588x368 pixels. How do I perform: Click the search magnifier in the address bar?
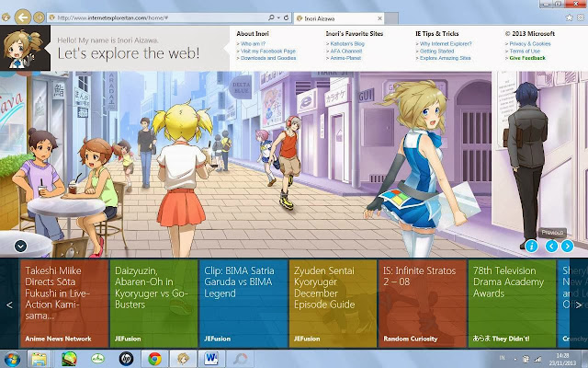(271, 17)
